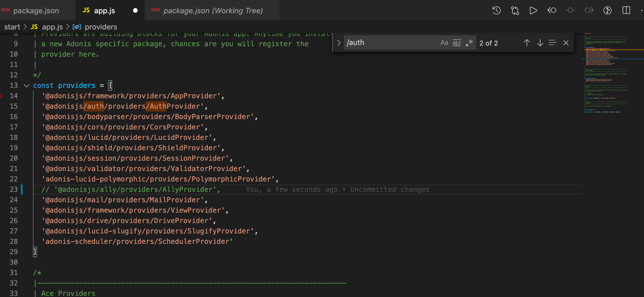Close the find widget

coord(566,43)
